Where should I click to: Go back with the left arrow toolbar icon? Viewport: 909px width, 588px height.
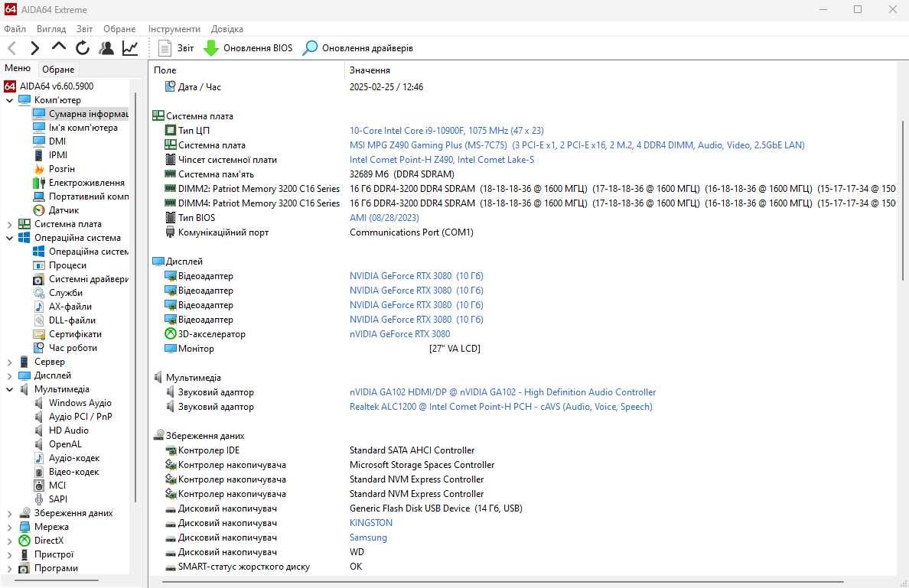coord(12,48)
